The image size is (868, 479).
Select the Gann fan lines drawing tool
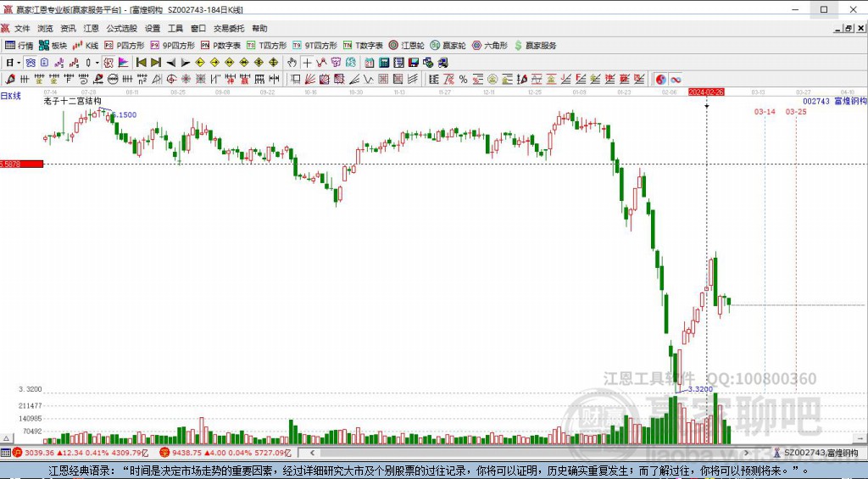pos(310,79)
